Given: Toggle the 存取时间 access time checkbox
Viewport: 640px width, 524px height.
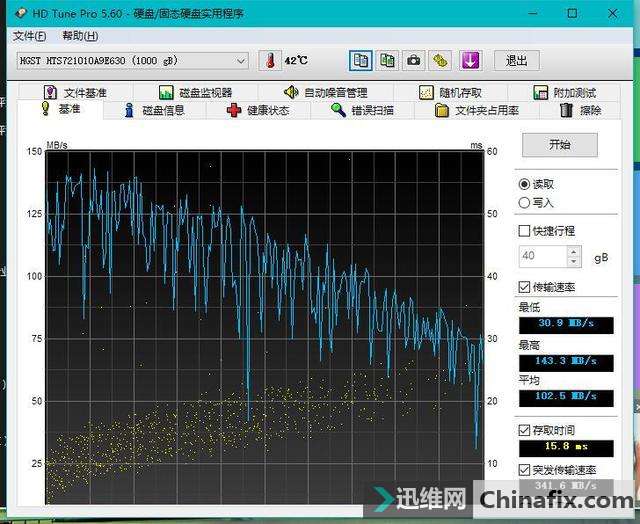Looking at the screenshot, I should pyautogui.click(x=525, y=429).
